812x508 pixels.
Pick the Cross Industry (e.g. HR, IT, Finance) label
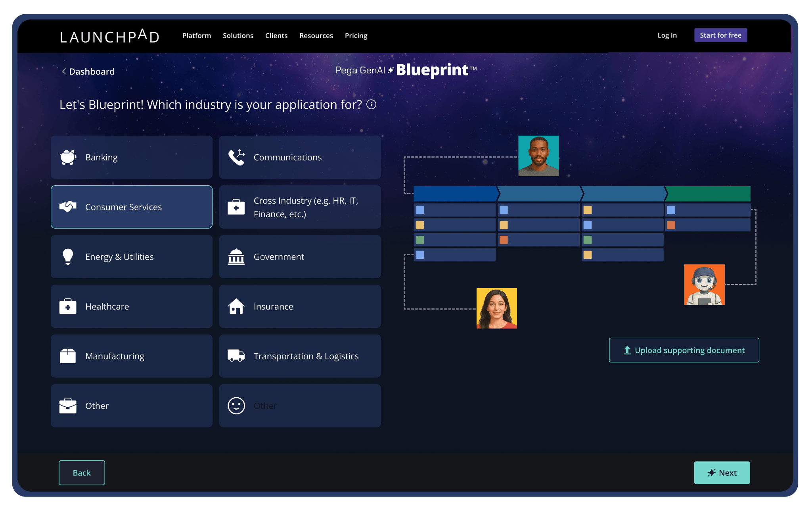(306, 207)
